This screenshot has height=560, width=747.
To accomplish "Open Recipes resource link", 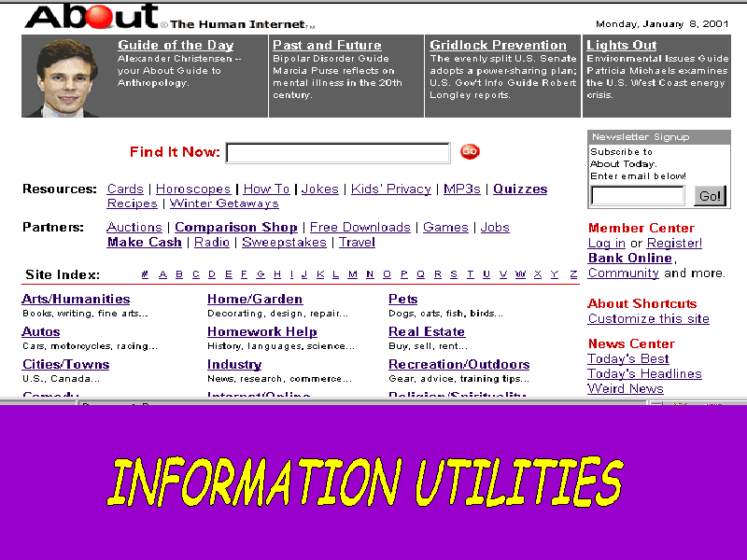I will click(x=132, y=203).
